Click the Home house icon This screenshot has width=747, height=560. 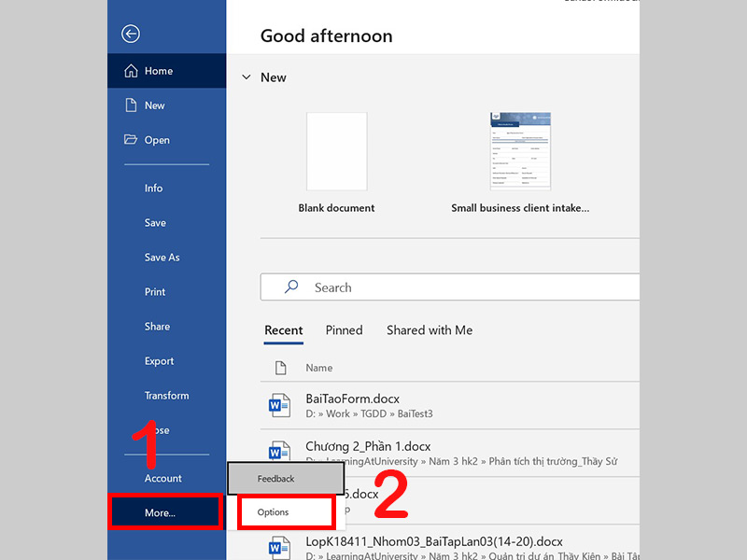(131, 71)
